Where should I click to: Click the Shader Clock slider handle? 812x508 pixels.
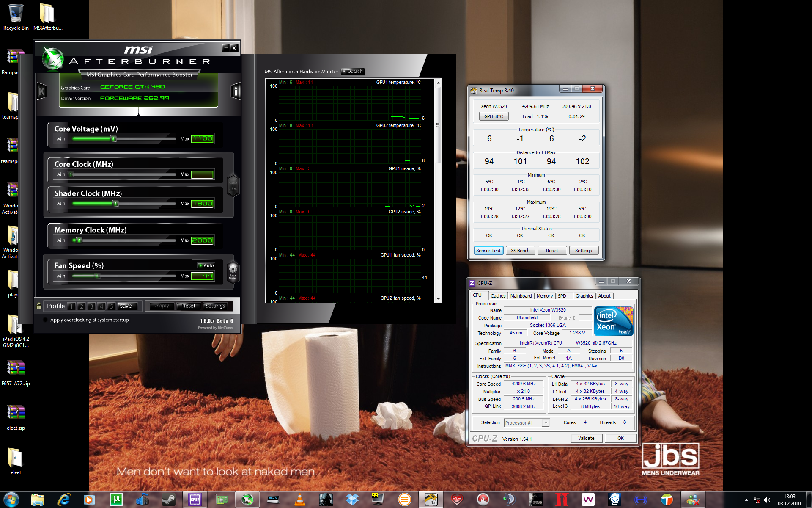point(116,204)
